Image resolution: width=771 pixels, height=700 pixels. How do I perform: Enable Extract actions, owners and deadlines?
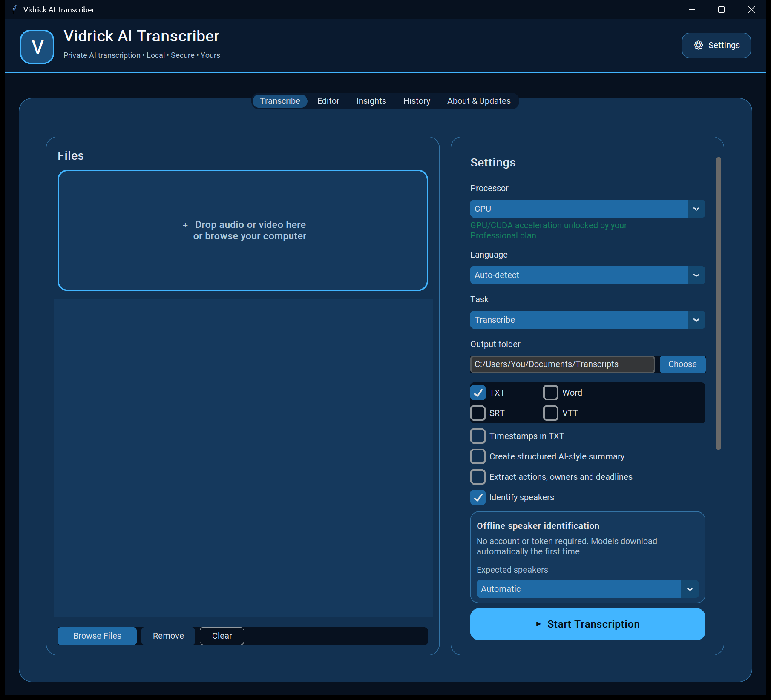coord(478,477)
